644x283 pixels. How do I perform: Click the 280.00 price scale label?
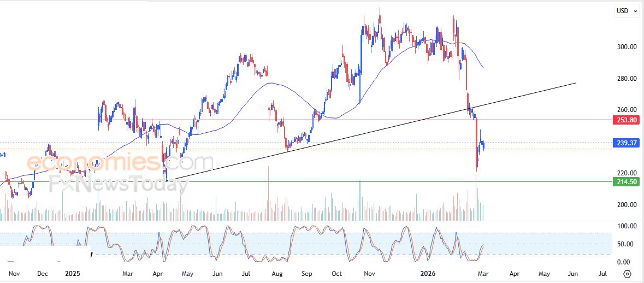[625, 79]
